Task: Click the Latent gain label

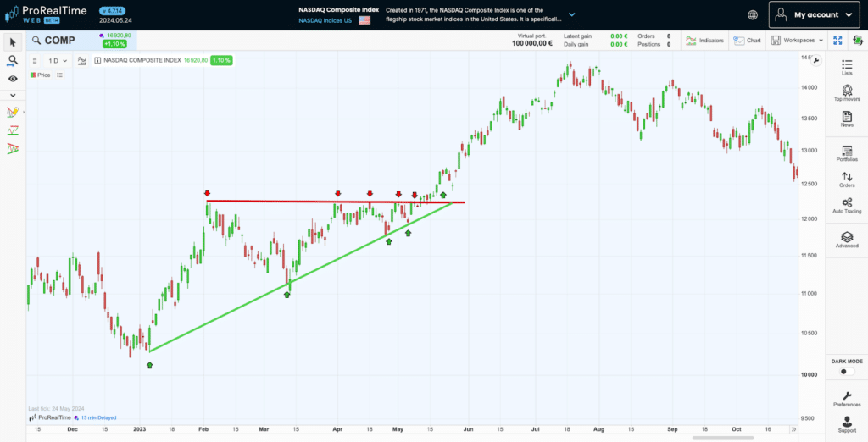Action: coord(577,36)
